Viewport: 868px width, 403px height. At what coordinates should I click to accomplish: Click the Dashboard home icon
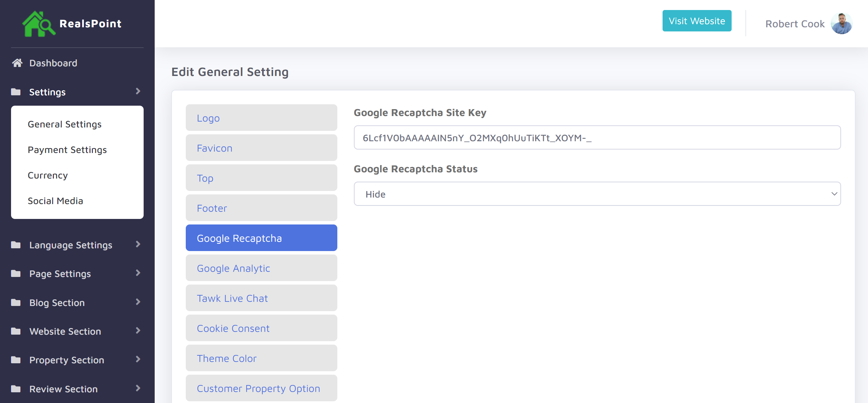click(x=17, y=63)
